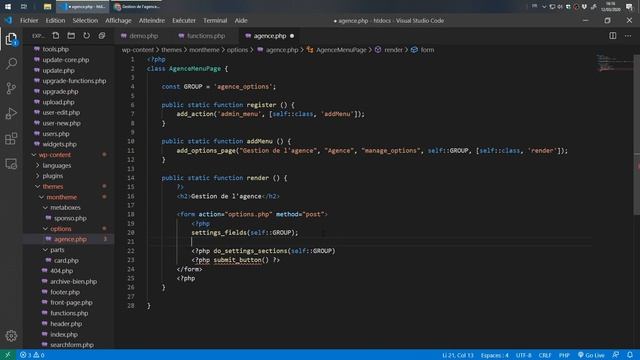Open header.php in the file tree
The height and width of the screenshot is (360, 640).
click(x=66, y=324)
